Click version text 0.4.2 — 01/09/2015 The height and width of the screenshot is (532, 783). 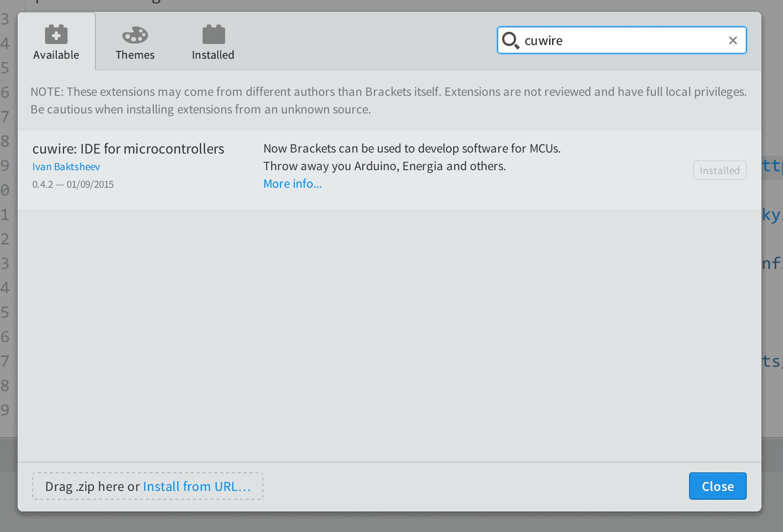click(x=73, y=184)
